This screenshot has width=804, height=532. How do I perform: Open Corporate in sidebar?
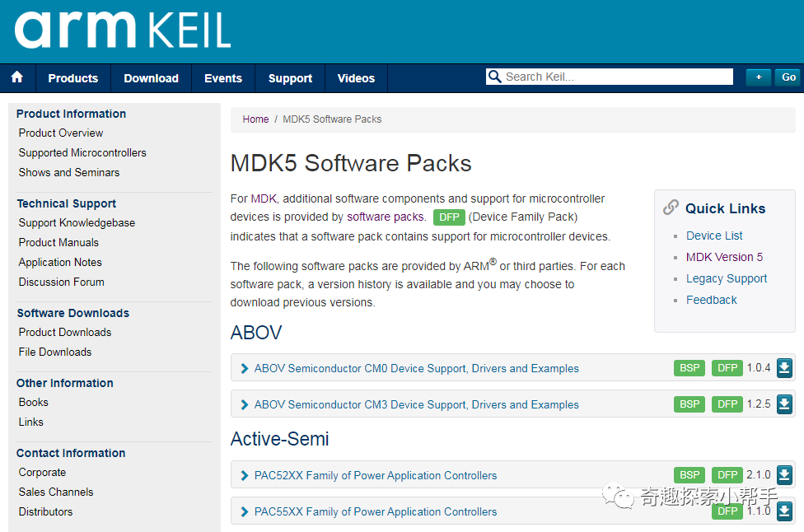[42, 473]
